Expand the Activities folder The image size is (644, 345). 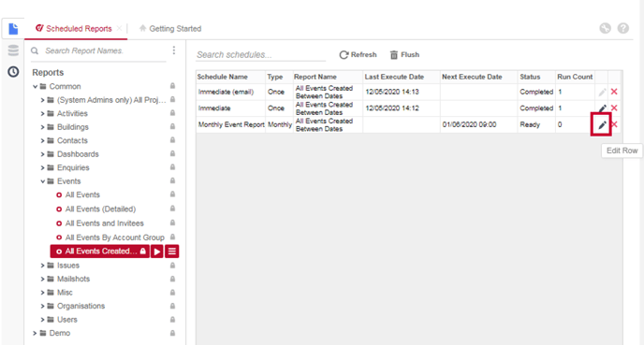[42, 114]
